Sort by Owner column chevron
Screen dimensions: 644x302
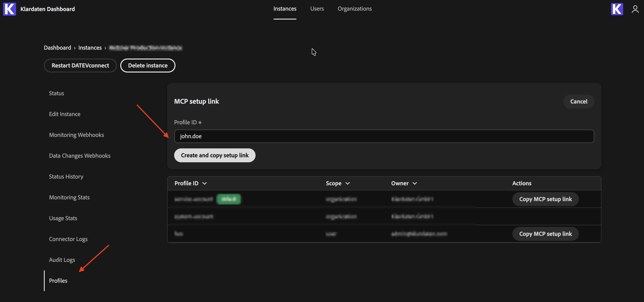(x=414, y=183)
